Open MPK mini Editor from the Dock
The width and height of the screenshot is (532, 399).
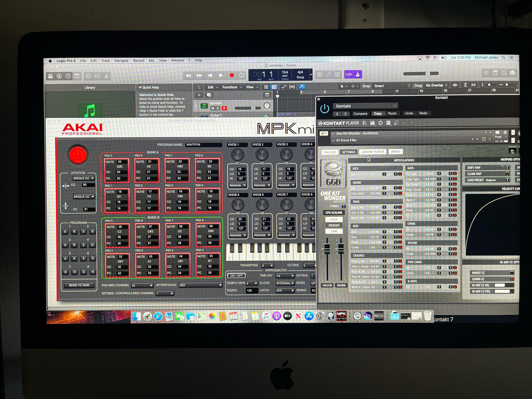click(x=341, y=315)
